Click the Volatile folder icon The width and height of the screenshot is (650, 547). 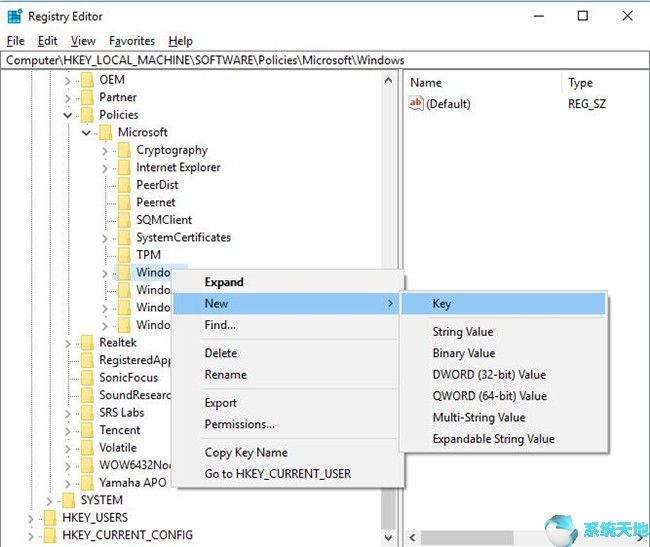87,448
